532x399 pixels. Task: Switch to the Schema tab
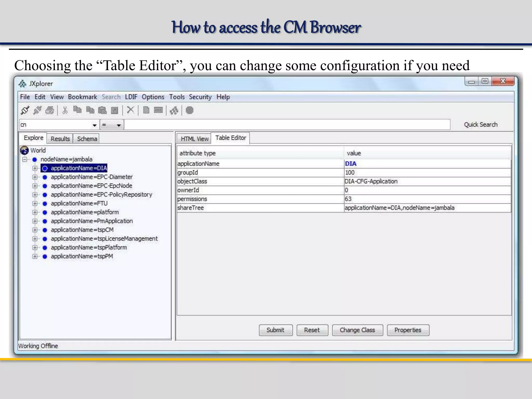87,139
